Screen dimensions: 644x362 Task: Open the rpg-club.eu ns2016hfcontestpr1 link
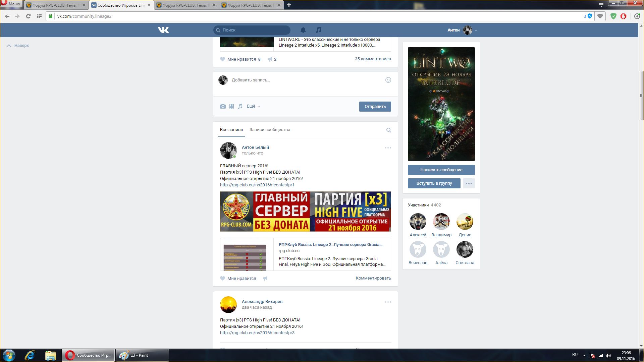click(257, 185)
